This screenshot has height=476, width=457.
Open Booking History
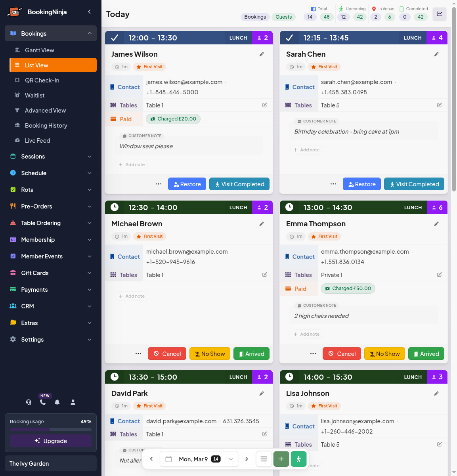tap(53, 126)
